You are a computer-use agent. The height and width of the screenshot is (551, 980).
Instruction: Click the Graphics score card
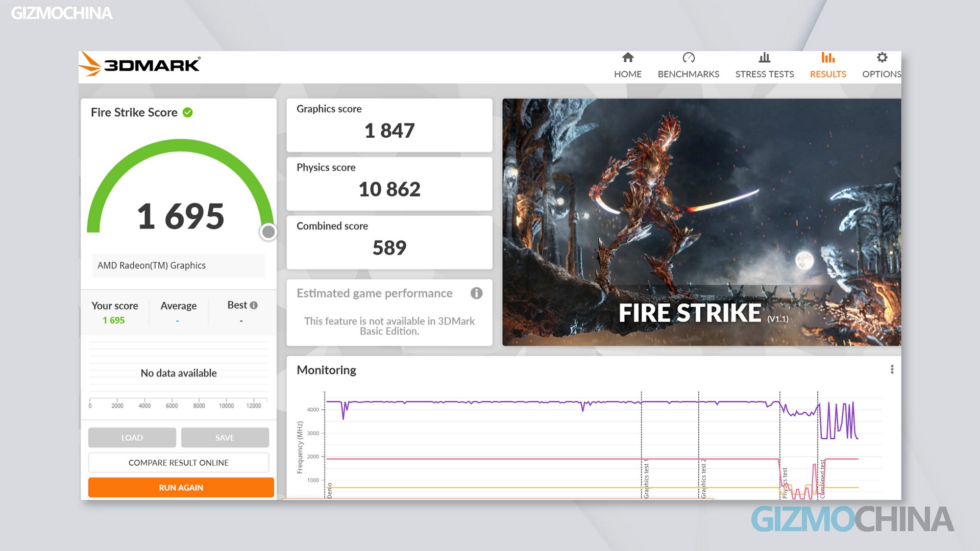tap(389, 125)
